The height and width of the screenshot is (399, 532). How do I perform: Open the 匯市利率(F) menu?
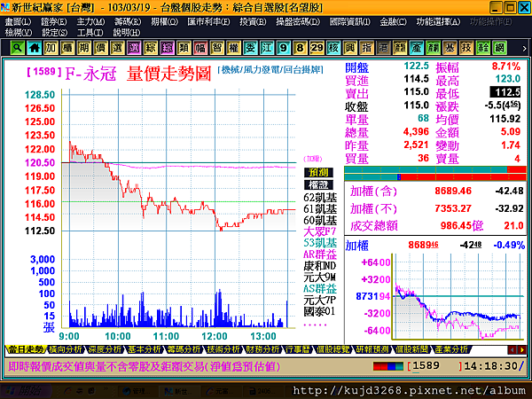[x=208, y=21]
